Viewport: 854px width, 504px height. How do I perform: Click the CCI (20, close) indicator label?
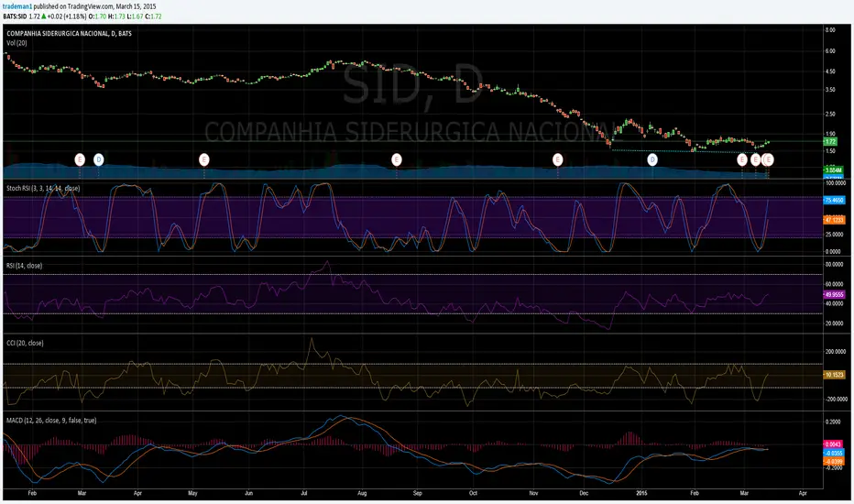[25, 343]
